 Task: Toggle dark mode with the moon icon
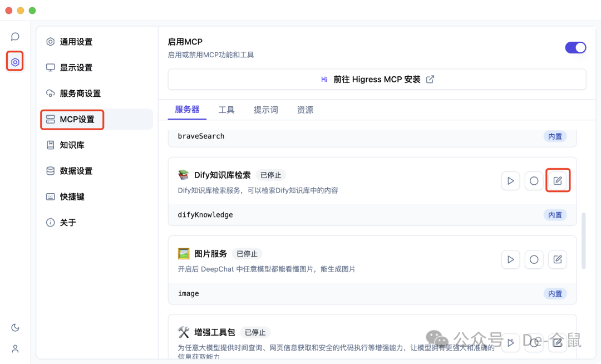[x=15, y=327]
